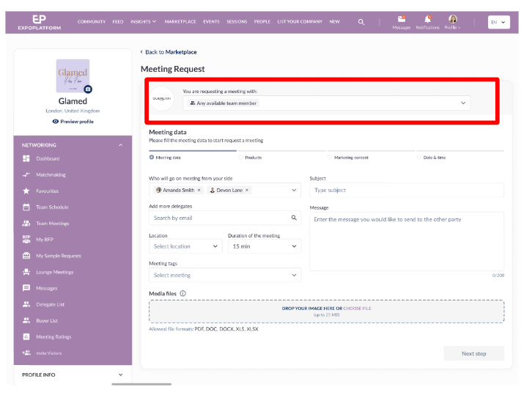Screen dimensions: 521x420
Task: Go back to Marketplace
Action: (169, 52)
